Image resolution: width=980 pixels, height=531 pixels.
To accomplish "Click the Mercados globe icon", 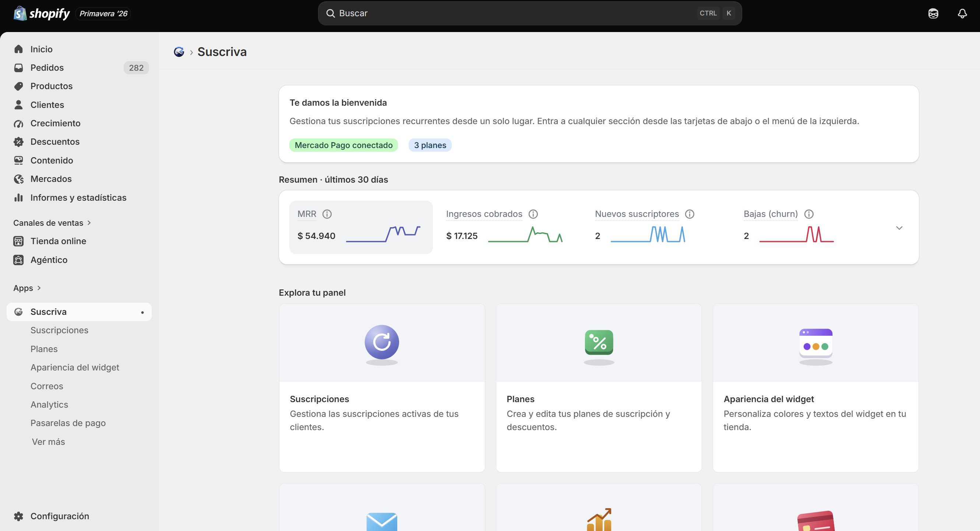I will (x=18, y=179).
